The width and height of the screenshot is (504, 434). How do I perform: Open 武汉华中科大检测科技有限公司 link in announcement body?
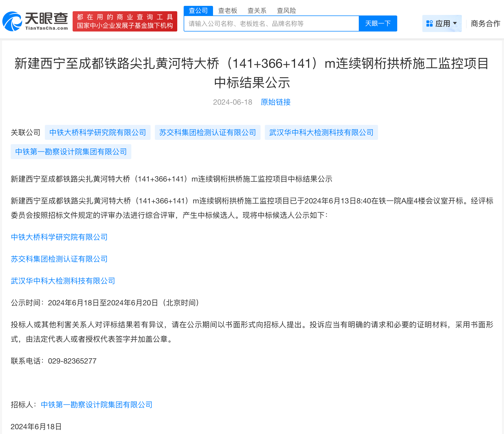tap(63, 281)
